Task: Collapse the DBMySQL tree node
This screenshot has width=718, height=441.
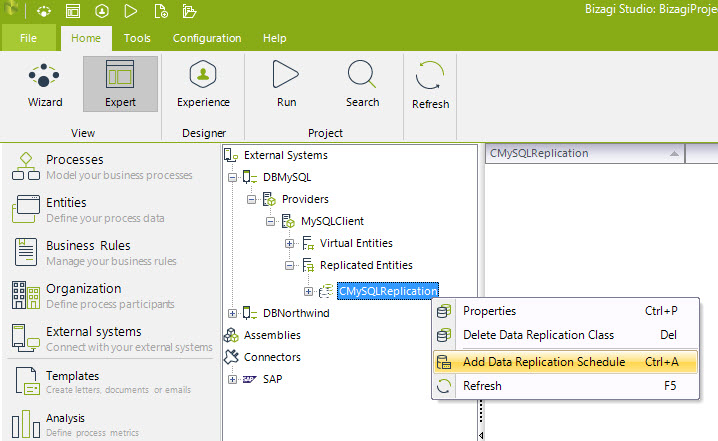Action: 232,177
